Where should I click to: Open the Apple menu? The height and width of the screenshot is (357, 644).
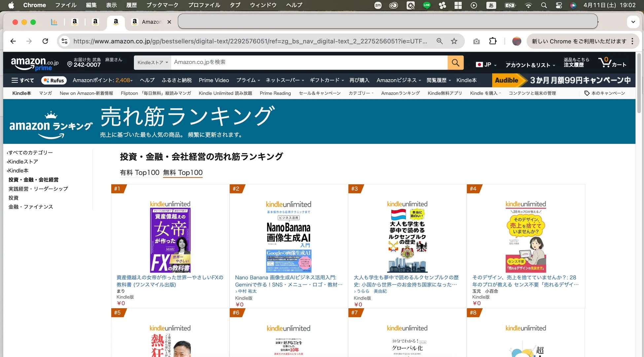(11, 5)
